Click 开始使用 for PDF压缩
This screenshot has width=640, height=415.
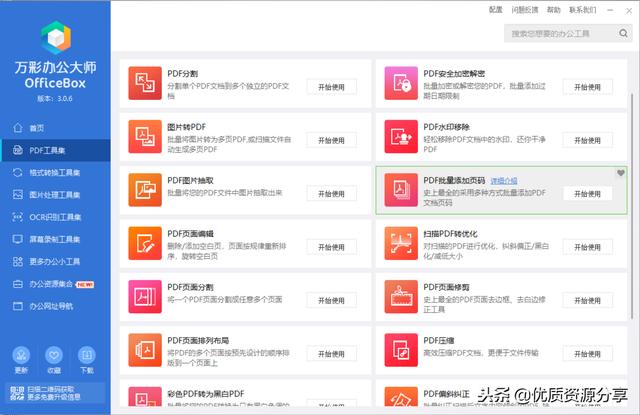click(587, 354)
